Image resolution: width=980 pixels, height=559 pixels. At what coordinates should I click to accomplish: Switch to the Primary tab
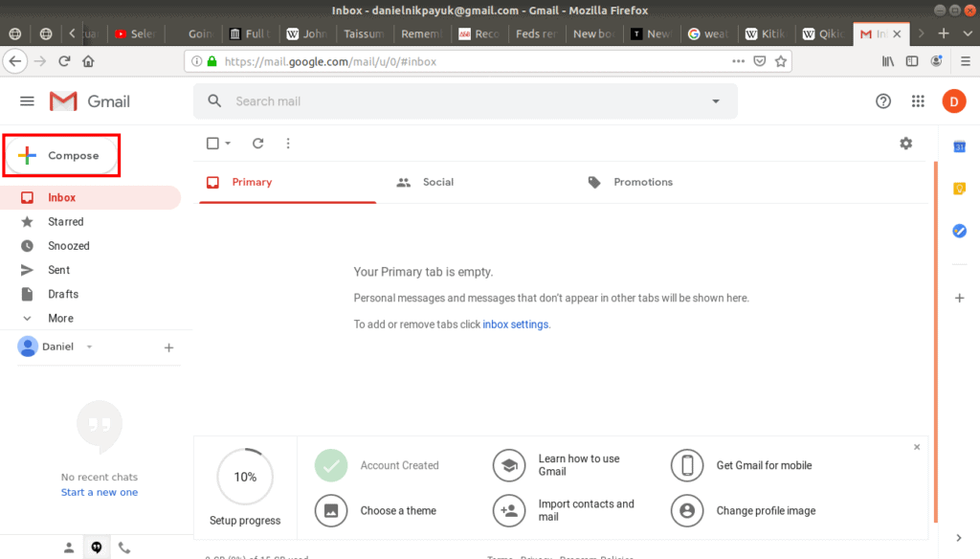click(287, 182)
